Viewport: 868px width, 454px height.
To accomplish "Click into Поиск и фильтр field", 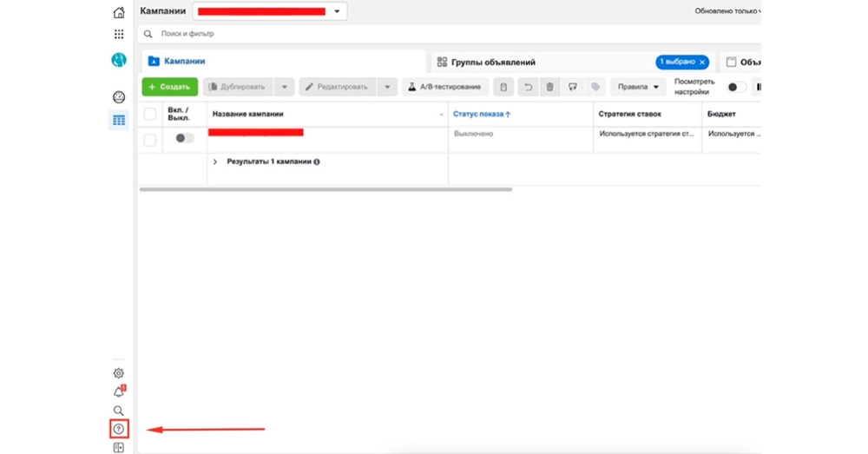I will pyautogui.click(x=450, y=34).
